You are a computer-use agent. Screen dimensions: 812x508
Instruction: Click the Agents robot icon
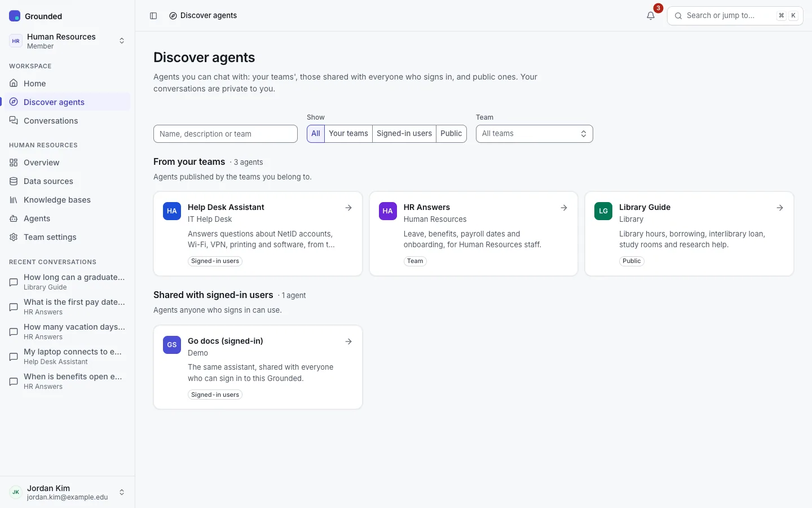[x=14, y=218]
